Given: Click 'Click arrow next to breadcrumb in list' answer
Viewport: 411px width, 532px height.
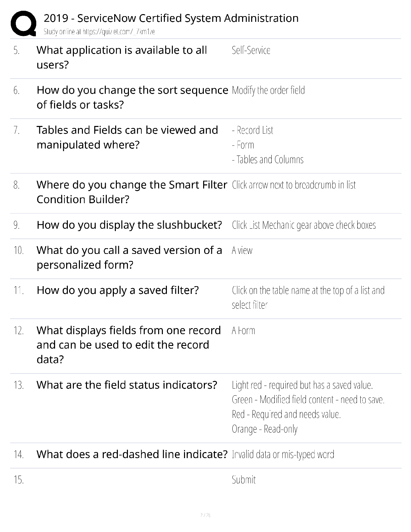Looking at the screenshot, I should click(294, 185).
